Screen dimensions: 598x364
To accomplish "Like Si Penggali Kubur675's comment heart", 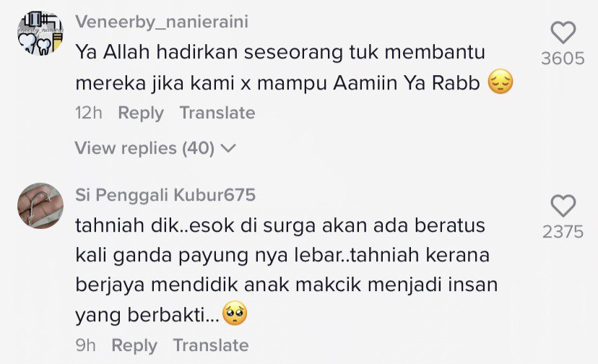I will point(563,206).
